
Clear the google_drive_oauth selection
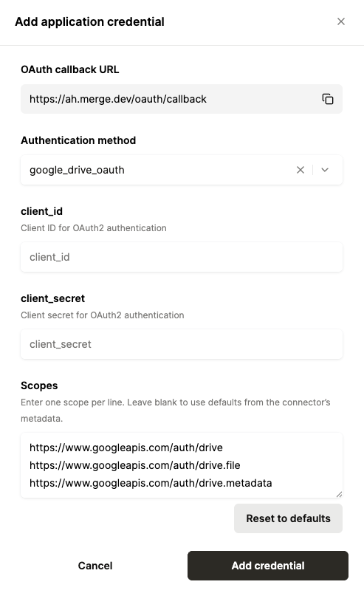coord(301,170)
